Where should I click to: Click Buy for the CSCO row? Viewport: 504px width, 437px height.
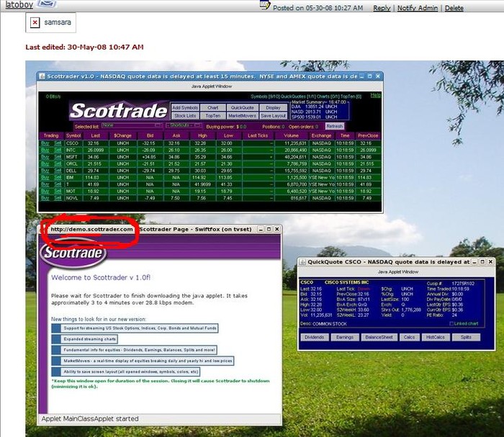pyautogui.click(x=45, y=143)
